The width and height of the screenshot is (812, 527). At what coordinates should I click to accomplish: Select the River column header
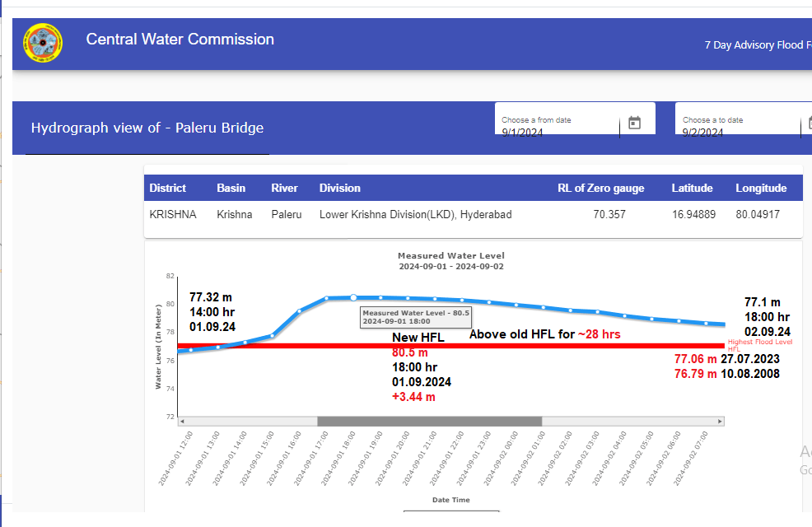tap(284, 188)
